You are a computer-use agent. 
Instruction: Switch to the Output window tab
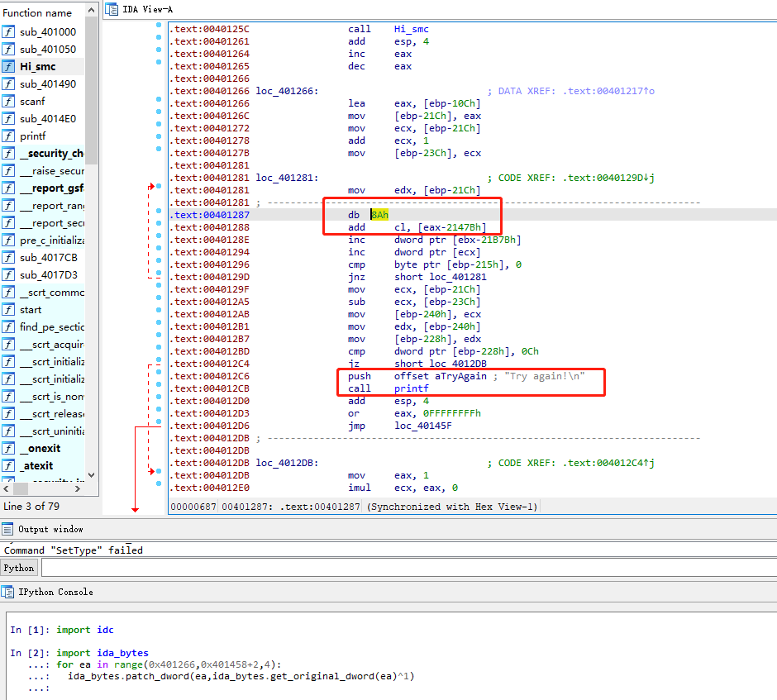click(50, 529)
